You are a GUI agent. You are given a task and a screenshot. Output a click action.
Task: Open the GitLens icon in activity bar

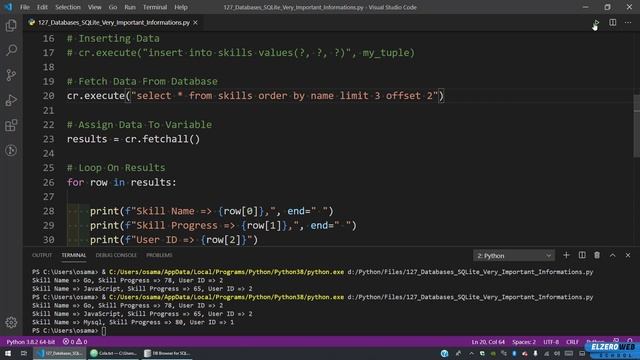pos(11,151)
